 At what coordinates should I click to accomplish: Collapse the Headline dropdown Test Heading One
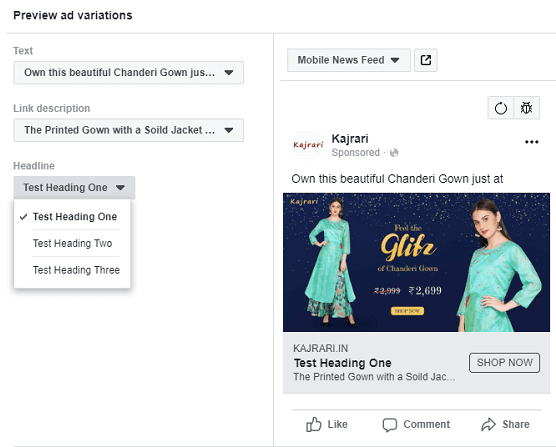pos(74,187)
